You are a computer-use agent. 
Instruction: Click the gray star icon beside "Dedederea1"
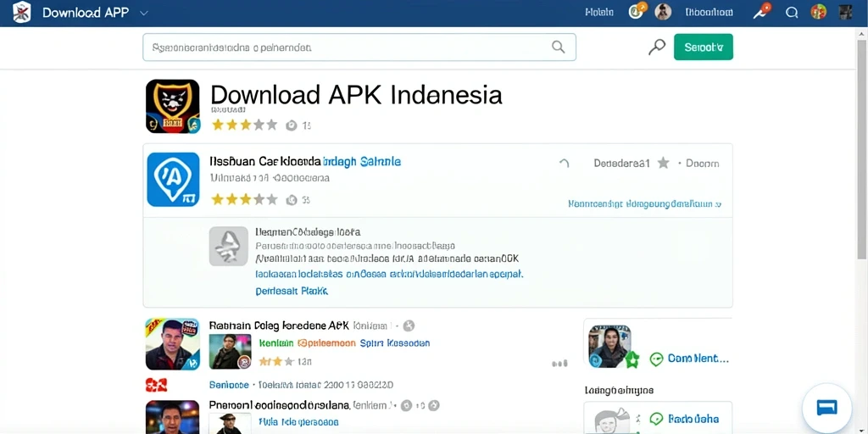pyautogui.click(x=663, y=163)
